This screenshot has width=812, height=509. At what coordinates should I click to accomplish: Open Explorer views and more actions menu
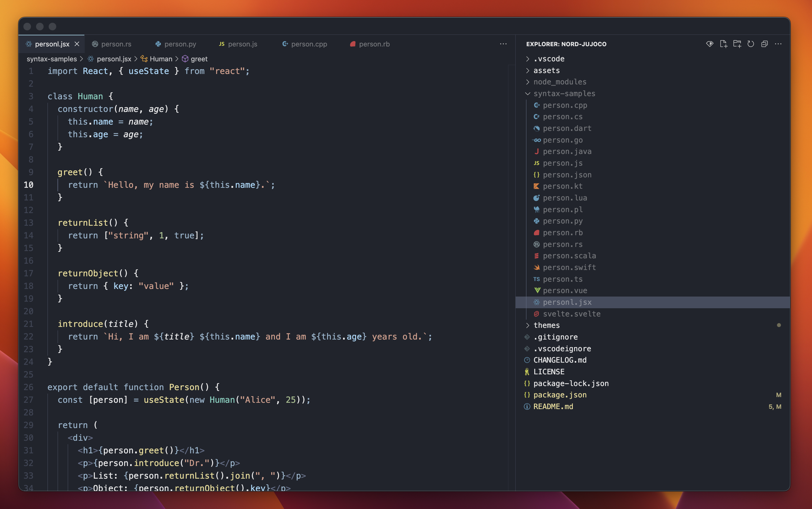coord(778,44)
